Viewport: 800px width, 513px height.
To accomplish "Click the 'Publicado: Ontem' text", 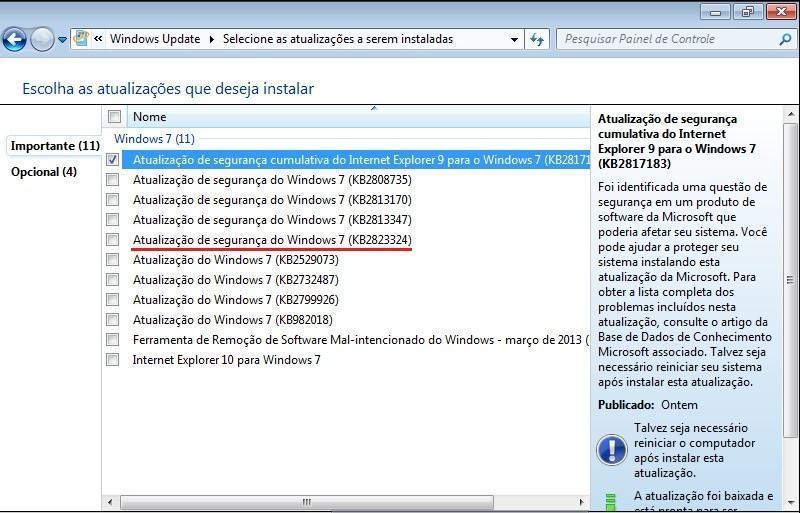I will tap(647, 405).
